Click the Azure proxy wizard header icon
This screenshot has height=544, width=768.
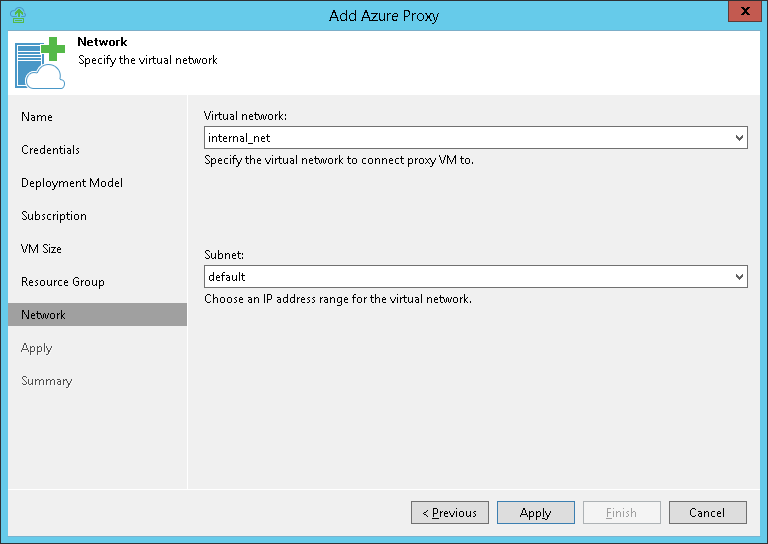40,62
